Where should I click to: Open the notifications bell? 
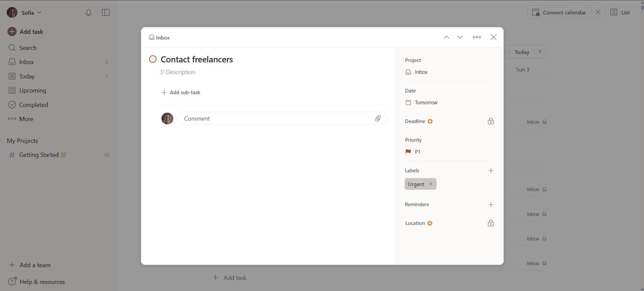point(89,13)
